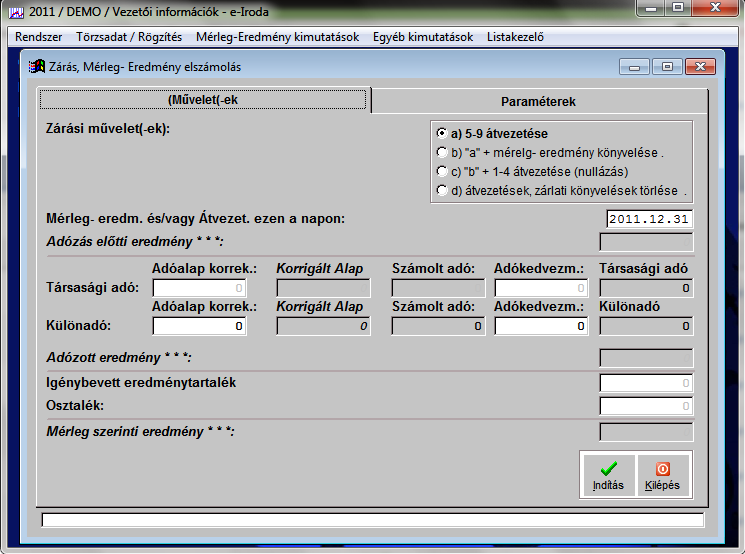Viewport: 745px width, 554px height.
Task: Click the green checkmark Indítás button
Action: point(608,475)
